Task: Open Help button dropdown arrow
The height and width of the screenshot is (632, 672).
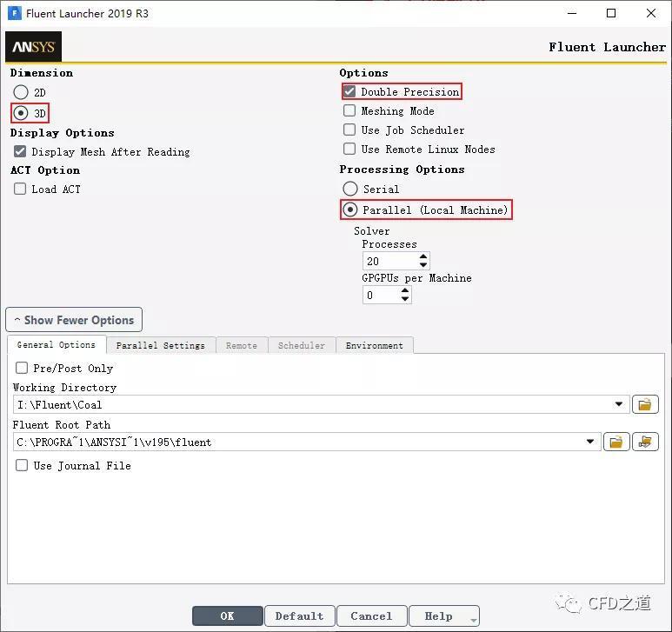Action: tap(473, 620)
